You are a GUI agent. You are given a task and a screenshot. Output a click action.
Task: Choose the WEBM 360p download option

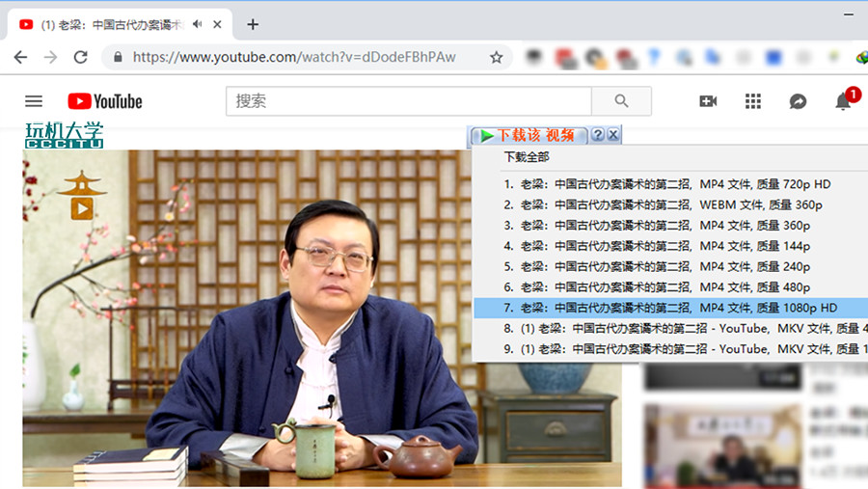[x=663, y=204]
